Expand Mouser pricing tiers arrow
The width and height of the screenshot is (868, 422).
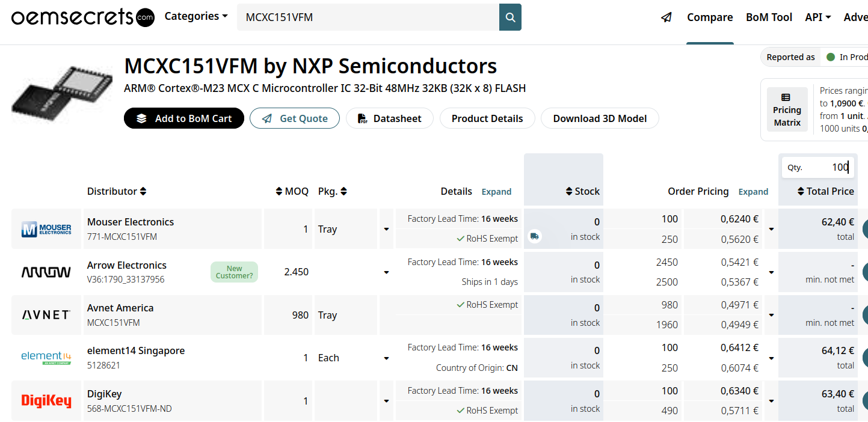[771, 229]
